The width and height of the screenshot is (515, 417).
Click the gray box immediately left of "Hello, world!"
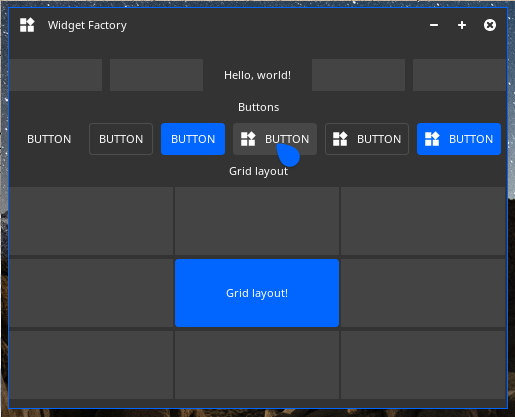point(156,75)
